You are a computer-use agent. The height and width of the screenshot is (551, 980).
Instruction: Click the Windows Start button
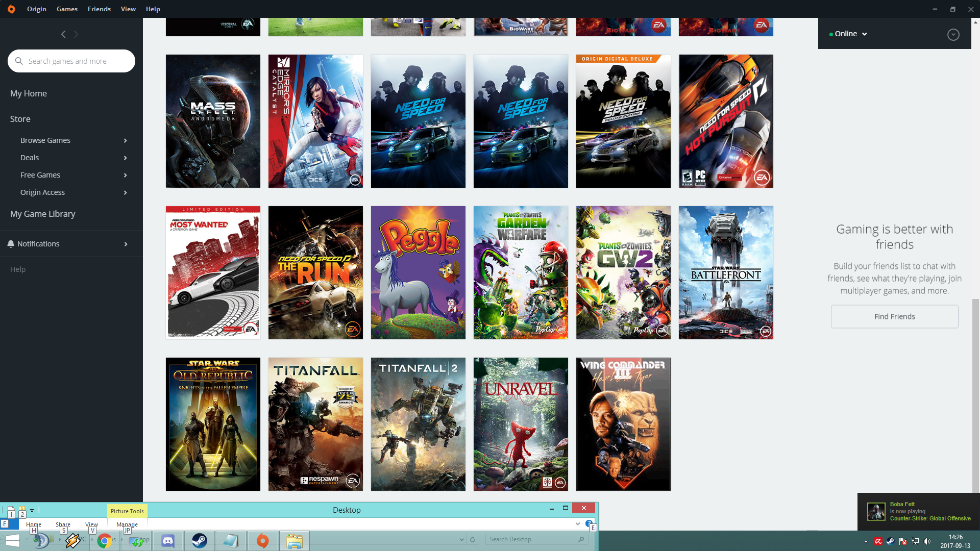pos(12,541)
